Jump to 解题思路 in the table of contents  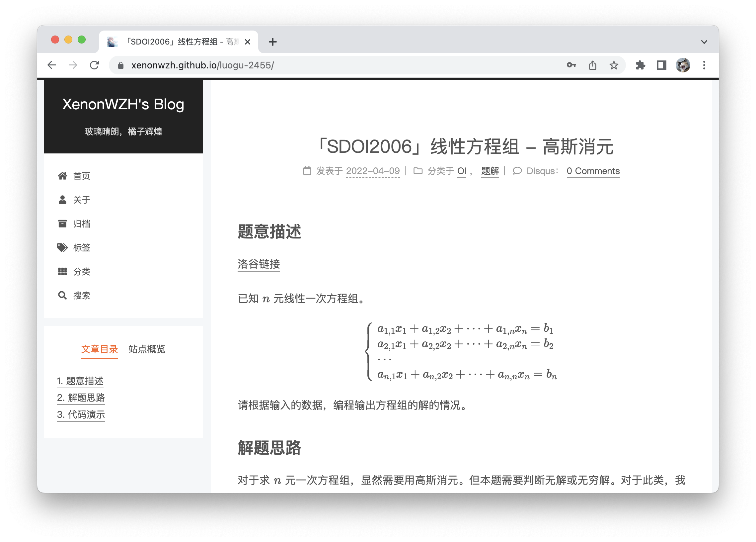tap(81, 398)
